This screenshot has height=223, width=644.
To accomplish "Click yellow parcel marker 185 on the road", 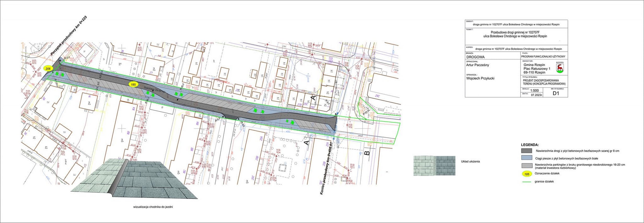I will pos(133,84).
